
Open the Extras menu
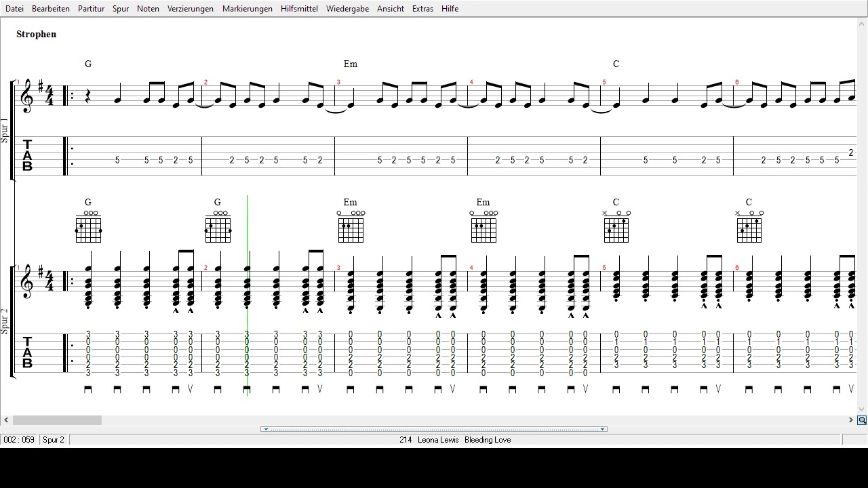[x=422, y=9]
